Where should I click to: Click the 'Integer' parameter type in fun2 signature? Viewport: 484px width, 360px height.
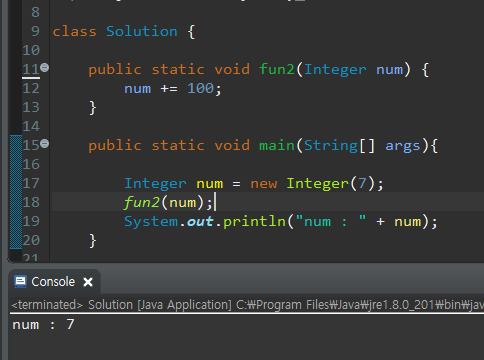point(335,70)
